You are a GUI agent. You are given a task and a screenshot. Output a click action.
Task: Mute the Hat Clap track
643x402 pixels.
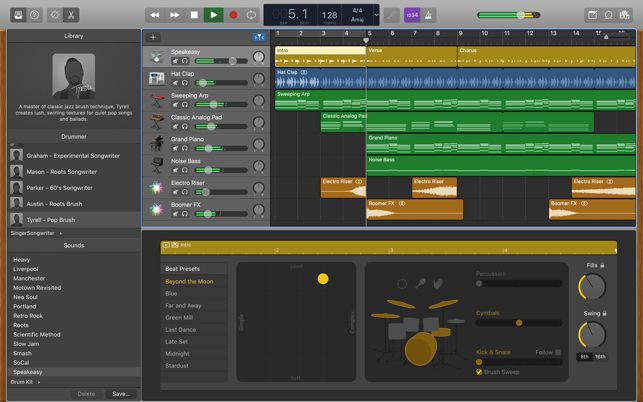pos(176,83)
